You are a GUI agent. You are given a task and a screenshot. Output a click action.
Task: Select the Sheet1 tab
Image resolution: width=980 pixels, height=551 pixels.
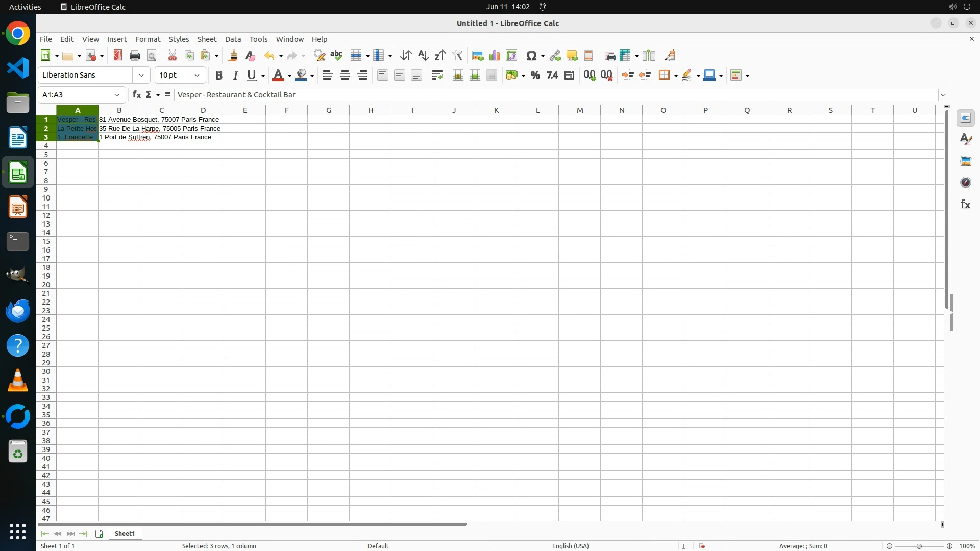[125, 534]
